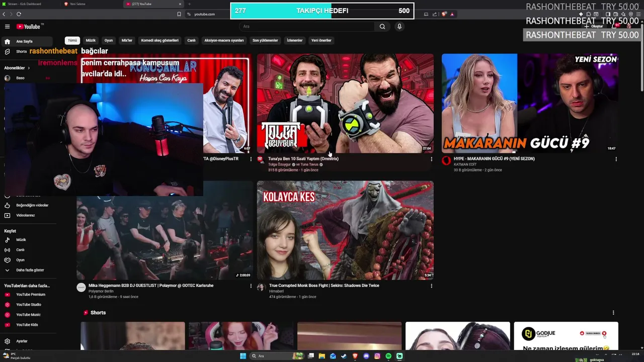
Task: Open the Himaberi channel link
Action: click(276, 291)
